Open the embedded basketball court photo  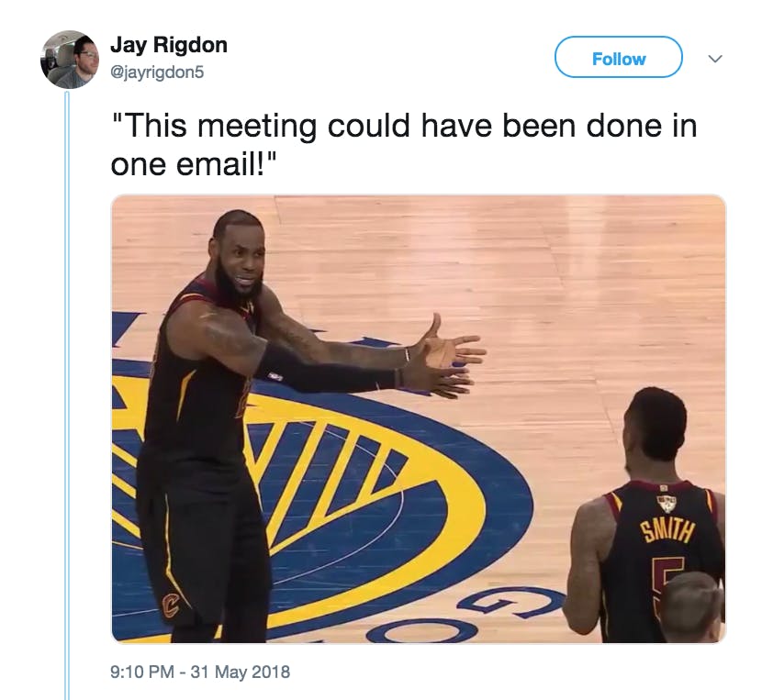pyautogui.click(x=419, y=418)
